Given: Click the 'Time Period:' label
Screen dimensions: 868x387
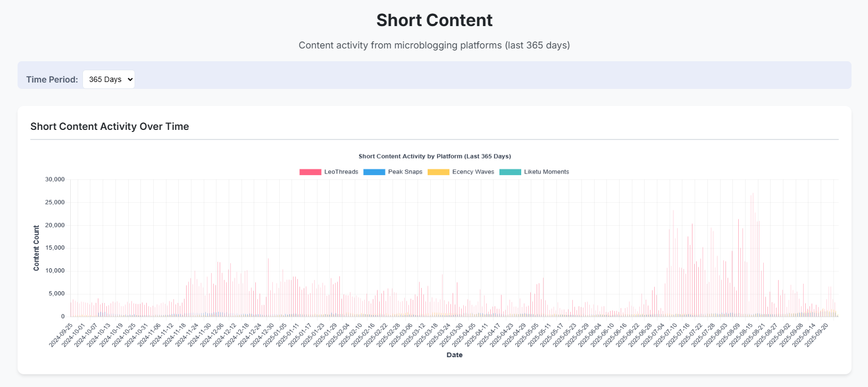Looking at the screenshot, I should pos(52,79).
